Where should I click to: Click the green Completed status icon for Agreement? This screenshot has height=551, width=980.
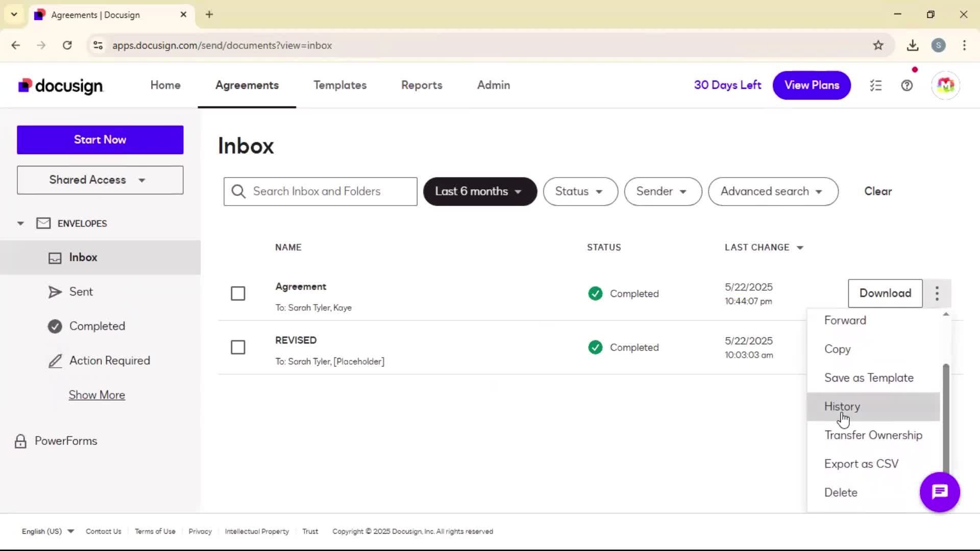pos(595,293)
